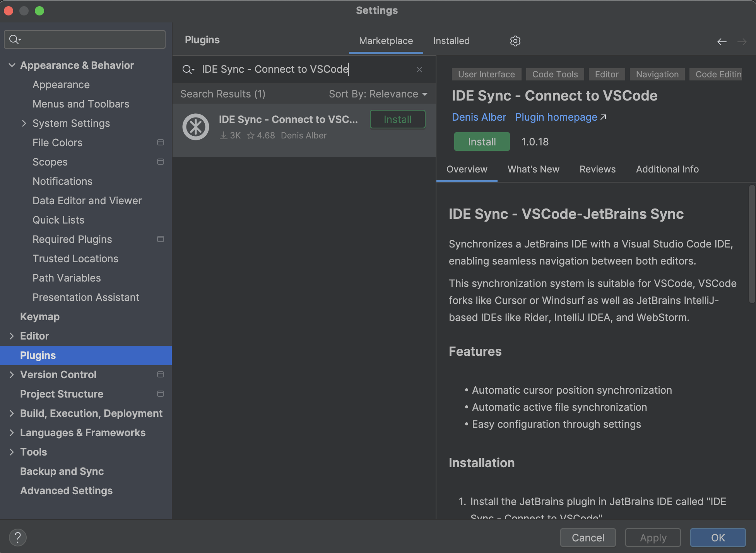Open the Overview tab

coord(467,169)
